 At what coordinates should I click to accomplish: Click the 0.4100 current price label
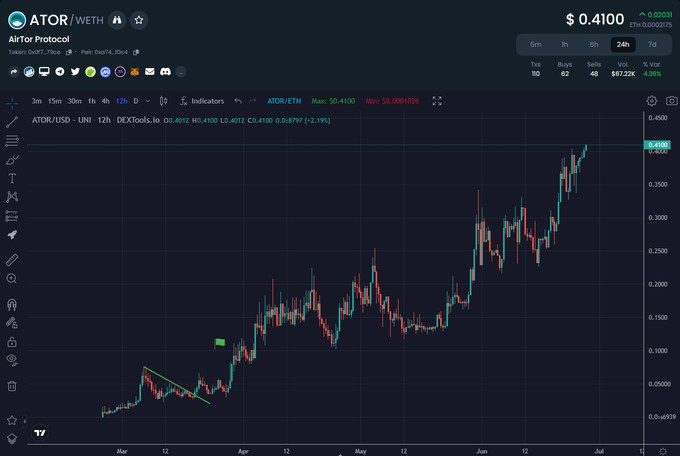(x=657, y=144)
